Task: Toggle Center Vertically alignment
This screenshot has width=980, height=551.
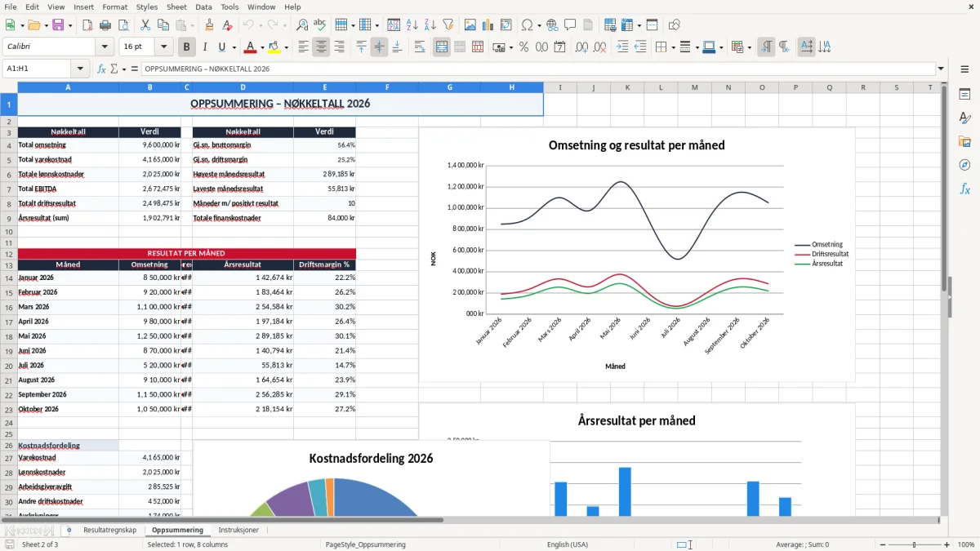Action: tap(379, 47)
